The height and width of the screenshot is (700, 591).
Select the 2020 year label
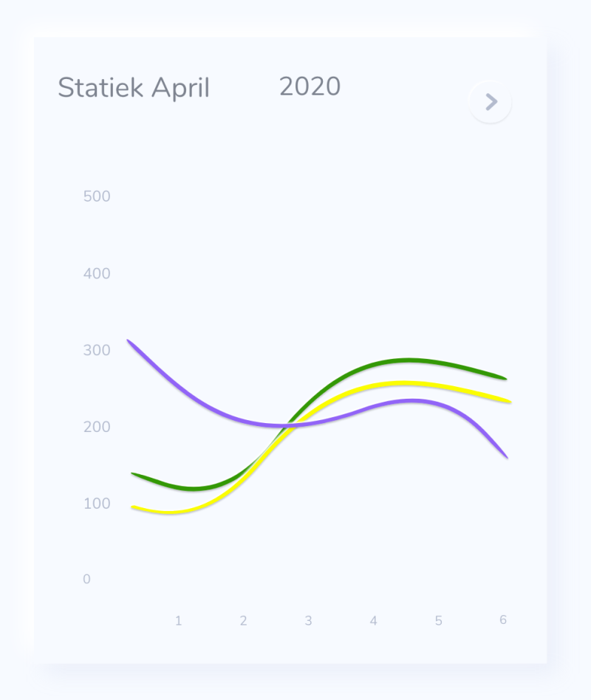tap(310, 86)
